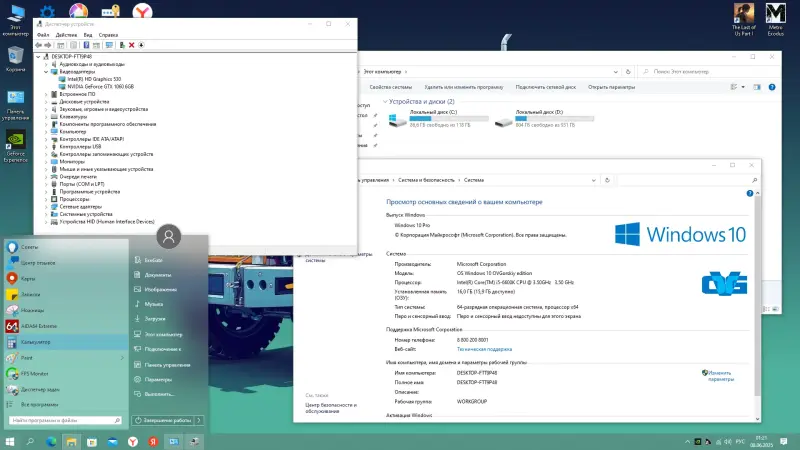Image resolution: width=800 pixels, height=450 pixels.
Task: Click the user account avatar in Start menu
Action: point(168,237)
